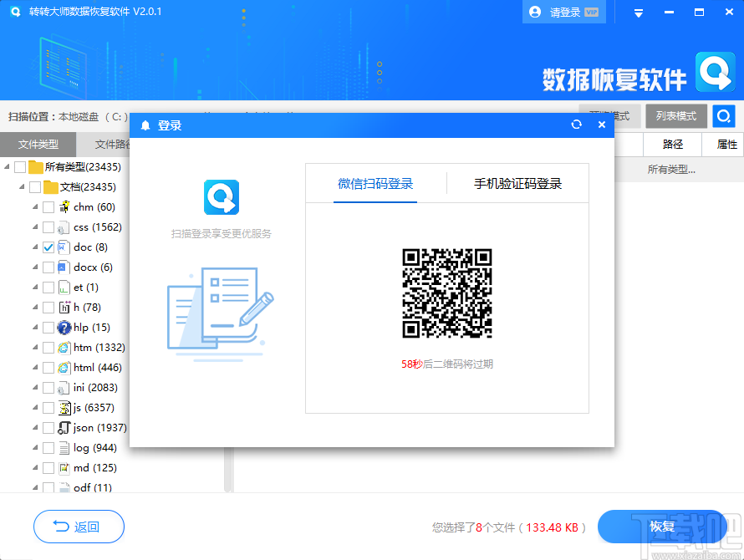Viewport: 744px width, 560px height.
Task: Click the login dialog app logo
Action: pos(222,197)
